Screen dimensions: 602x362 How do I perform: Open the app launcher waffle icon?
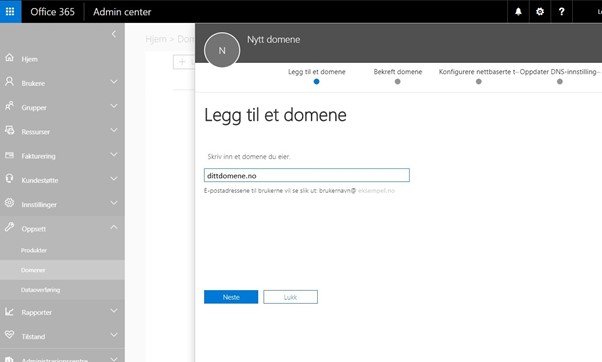[x=10, y=12]
